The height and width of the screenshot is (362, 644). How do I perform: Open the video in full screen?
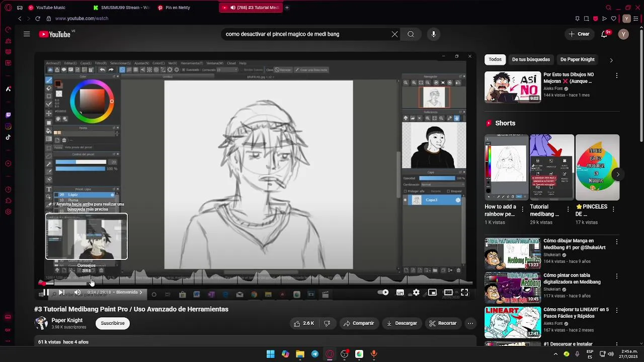tap(464, 292)
